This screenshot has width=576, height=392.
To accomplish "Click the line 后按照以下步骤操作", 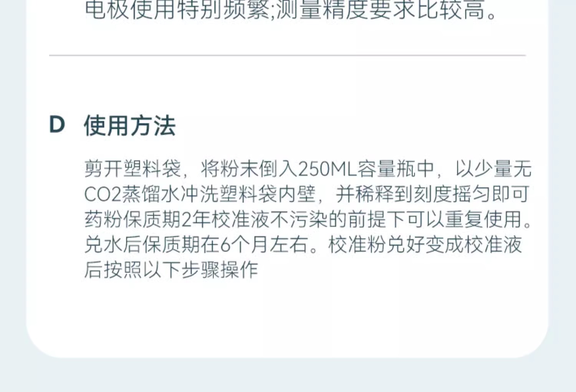I will 171,270.
